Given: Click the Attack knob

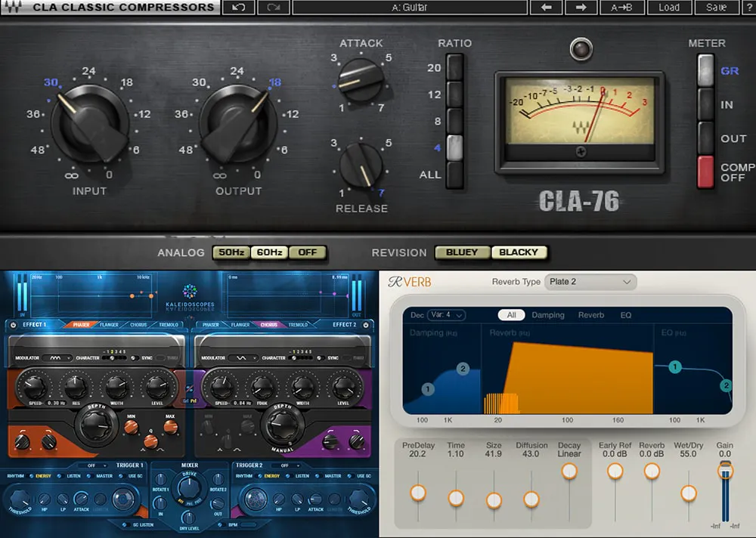Looking at the screenshot, I should 361,80.
